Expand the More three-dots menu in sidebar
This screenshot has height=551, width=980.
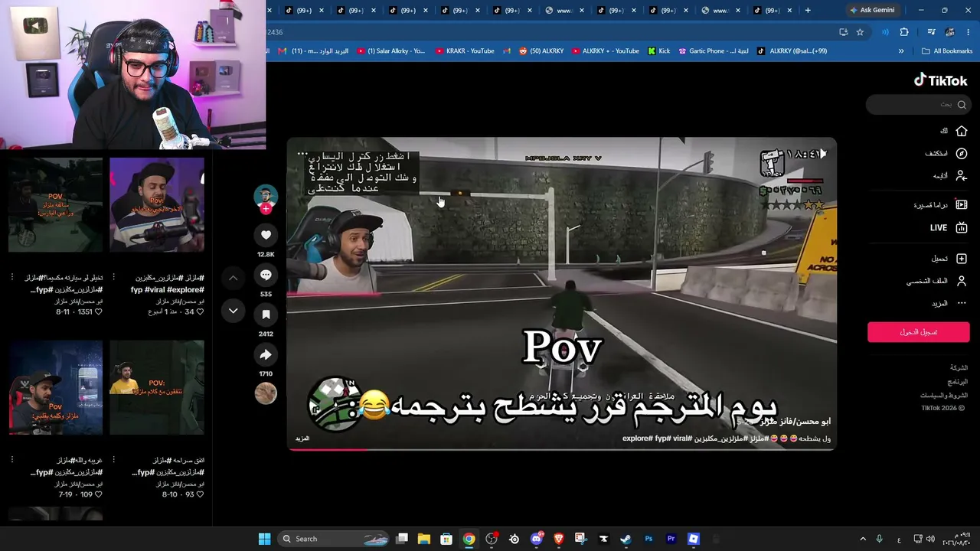click(x=962, y=303)
